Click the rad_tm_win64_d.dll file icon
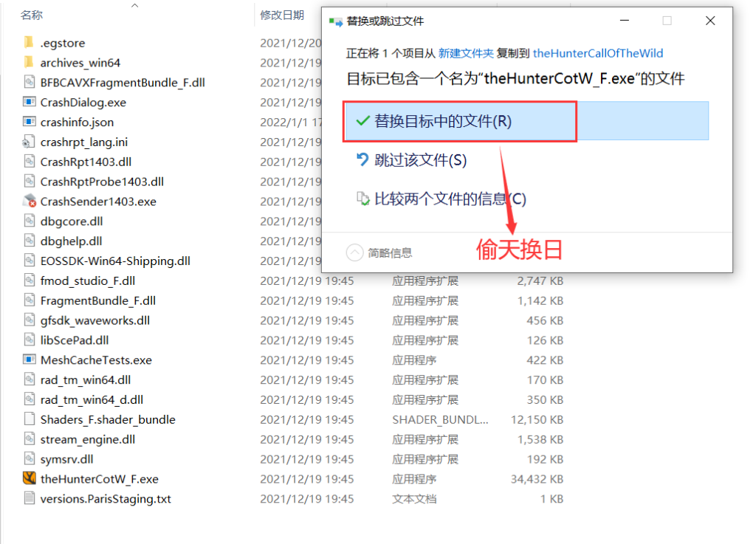This screenshot has height=544, width=756. tap(29, 399)
